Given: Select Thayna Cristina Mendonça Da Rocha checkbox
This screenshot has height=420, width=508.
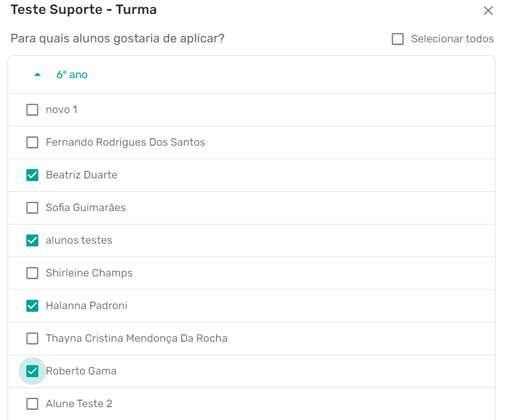Looking at the screenshot, I should [x=33, y=339].
